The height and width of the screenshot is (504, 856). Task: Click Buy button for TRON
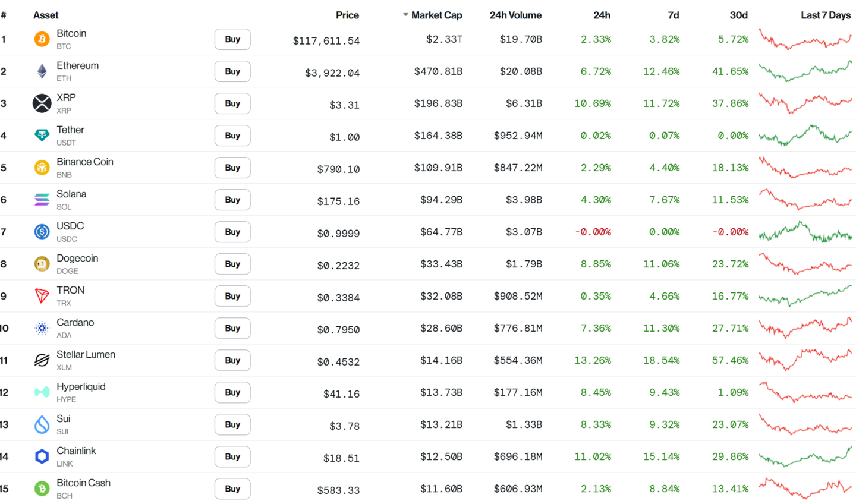pyautogui.click(x=232, y=296)
